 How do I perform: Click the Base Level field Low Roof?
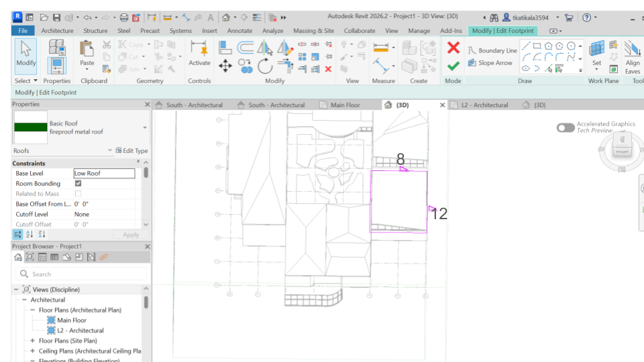[x=104, y=173]
